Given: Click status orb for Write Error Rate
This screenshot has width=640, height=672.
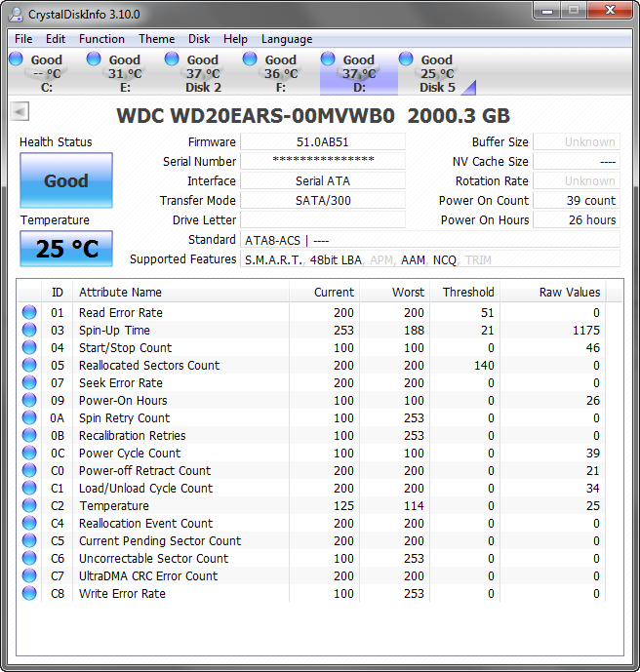Looking at the screenshot, I should pyautogui.click(x=29, y=593).
